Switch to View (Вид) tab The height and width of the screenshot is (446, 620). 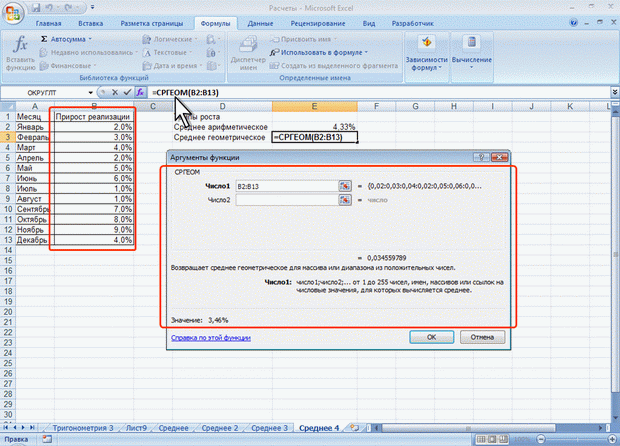click(x=369, y=24)
